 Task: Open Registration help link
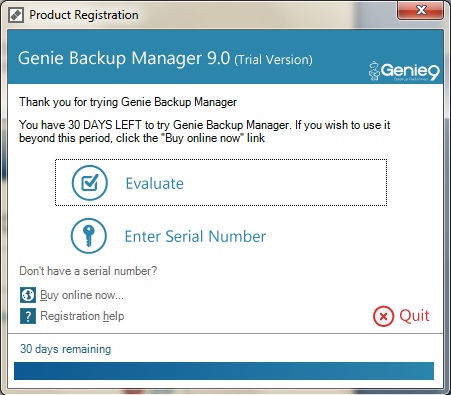coord(82,316)
